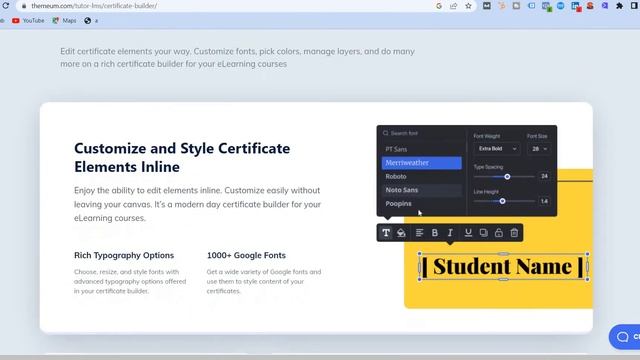The width and height of the screenshot is (640, 360).
Task: Click the address bar URL
Action: coord(94,6)
